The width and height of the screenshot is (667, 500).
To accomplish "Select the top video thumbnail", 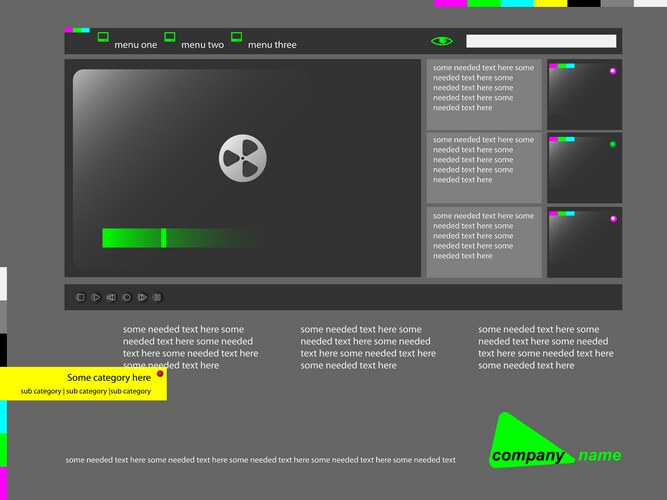I will (584, 93).
